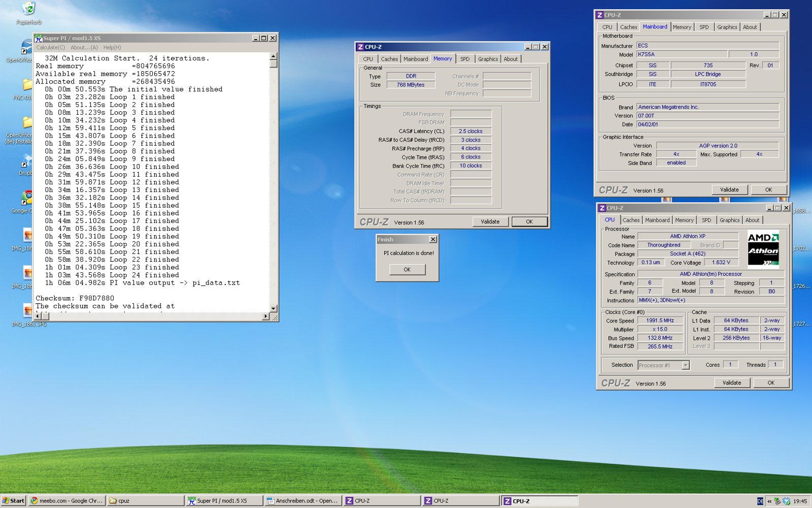Select Graphics tab in Memory CPU-Z window
This screenshot has width=812, height=508.
[x=488, y=59]
